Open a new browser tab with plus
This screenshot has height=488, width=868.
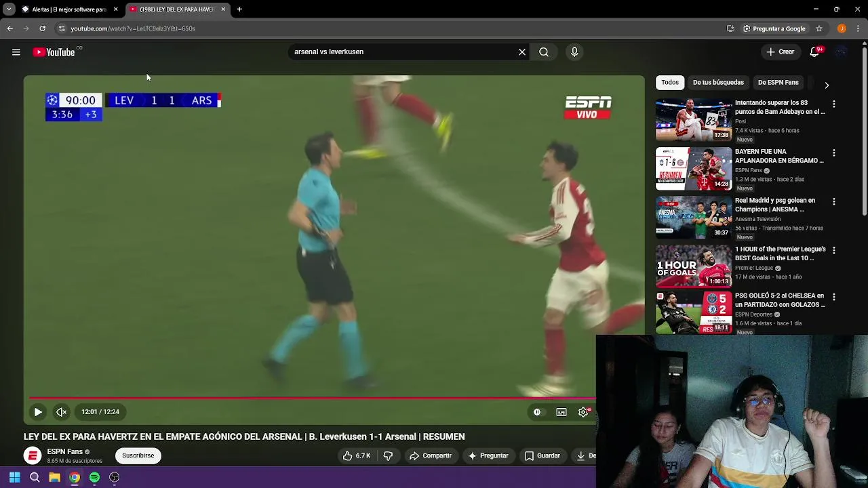[239, 9]
